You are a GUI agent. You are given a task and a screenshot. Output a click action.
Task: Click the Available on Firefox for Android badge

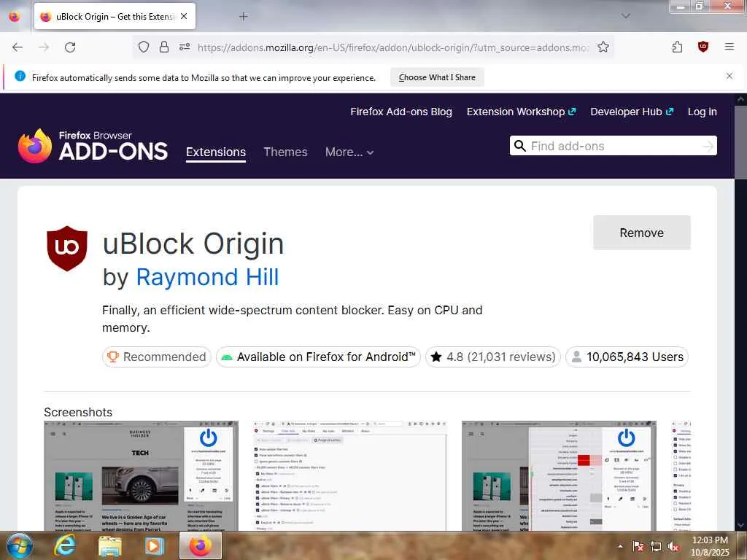tap(318, 357)
